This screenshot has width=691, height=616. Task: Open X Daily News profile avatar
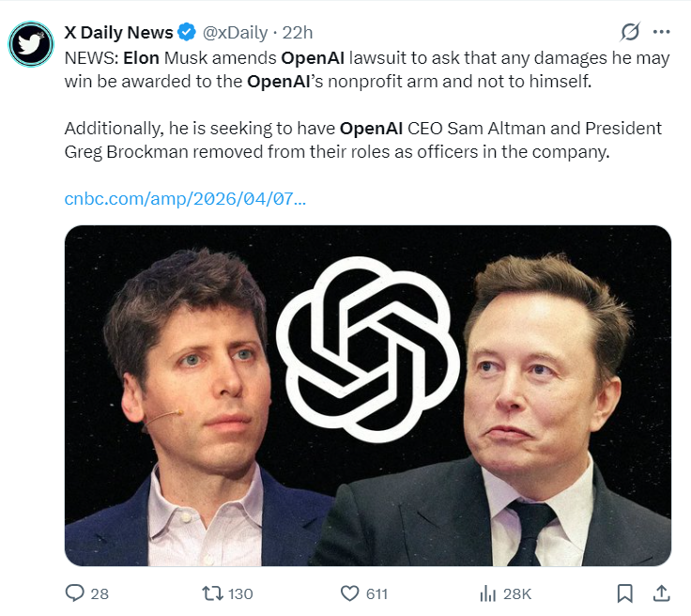pyautogui.click(x=31, y=44)
